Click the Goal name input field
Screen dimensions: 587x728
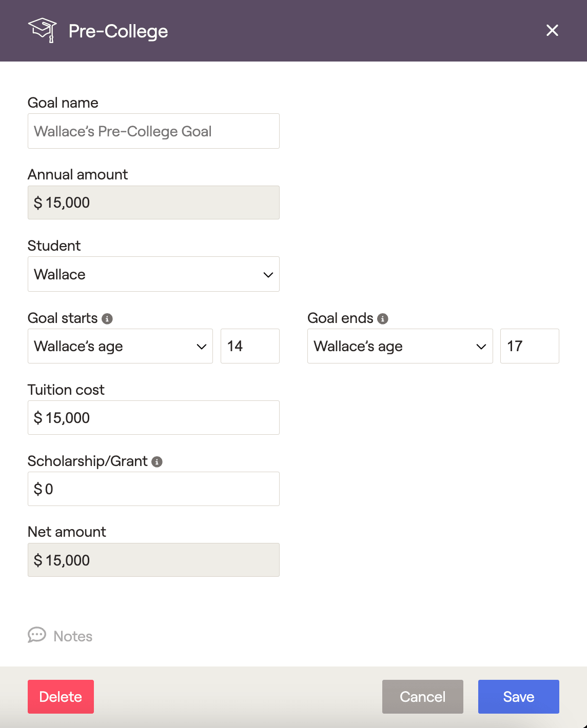point(153,131)
